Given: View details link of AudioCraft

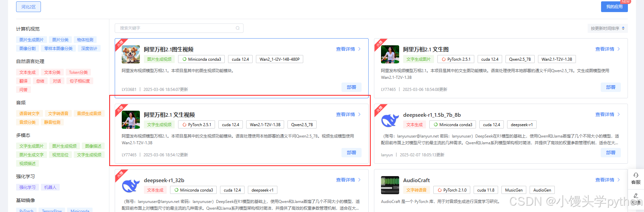Looking at the screenshot, I should click(605, 180).
